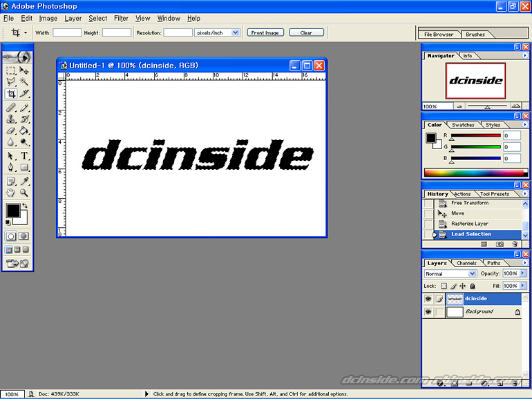The image size is (532, 399).
Task: Jump to ImageReady button
Action: tap(17, 264)
